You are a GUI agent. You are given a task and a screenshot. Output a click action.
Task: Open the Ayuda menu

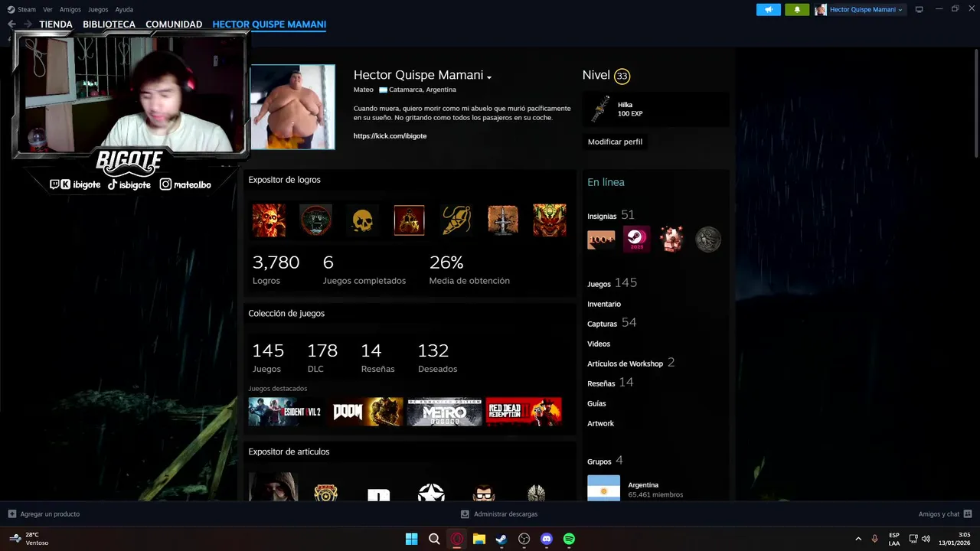[124, 9]
